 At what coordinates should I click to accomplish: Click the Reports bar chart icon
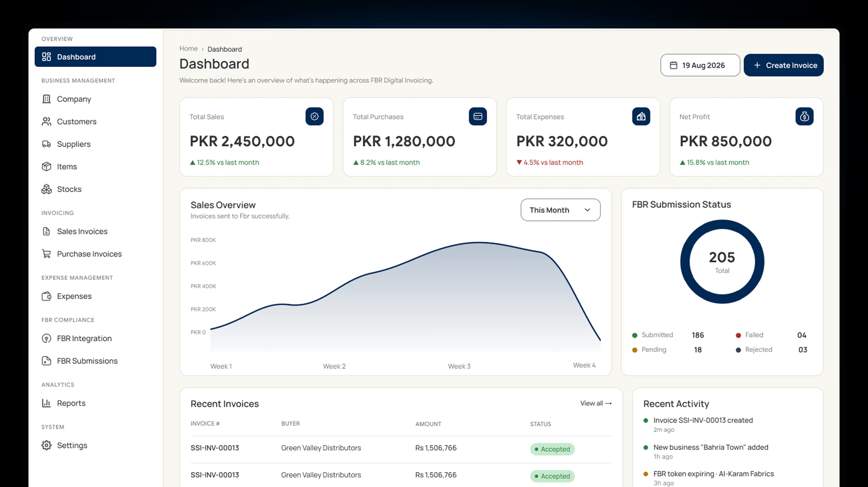coord(47,403)
